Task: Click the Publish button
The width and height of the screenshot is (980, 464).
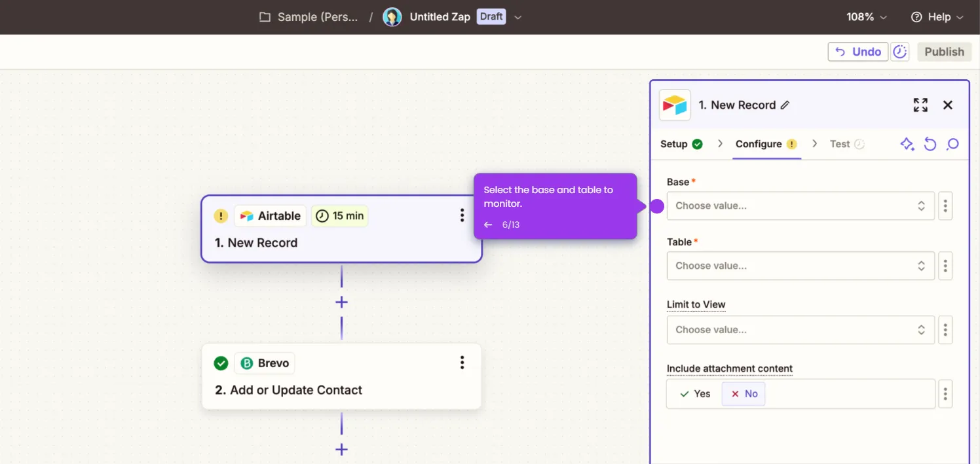Action: 944,52
